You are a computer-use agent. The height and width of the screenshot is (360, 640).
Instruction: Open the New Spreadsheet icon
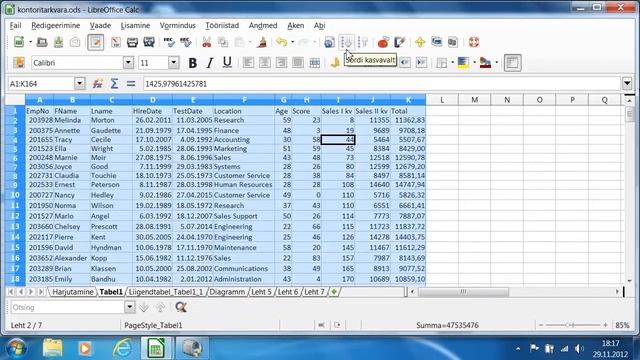pyautogui.click(x=19, y=42)
